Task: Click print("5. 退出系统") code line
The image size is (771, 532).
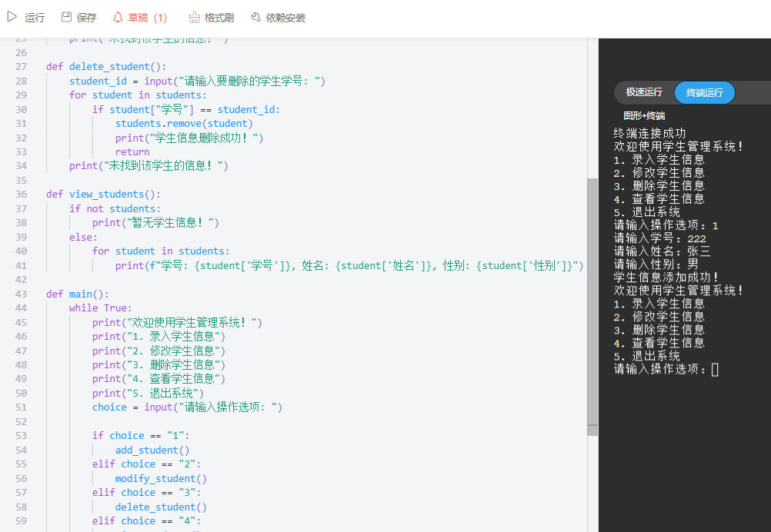Action: tap(148, 393)
